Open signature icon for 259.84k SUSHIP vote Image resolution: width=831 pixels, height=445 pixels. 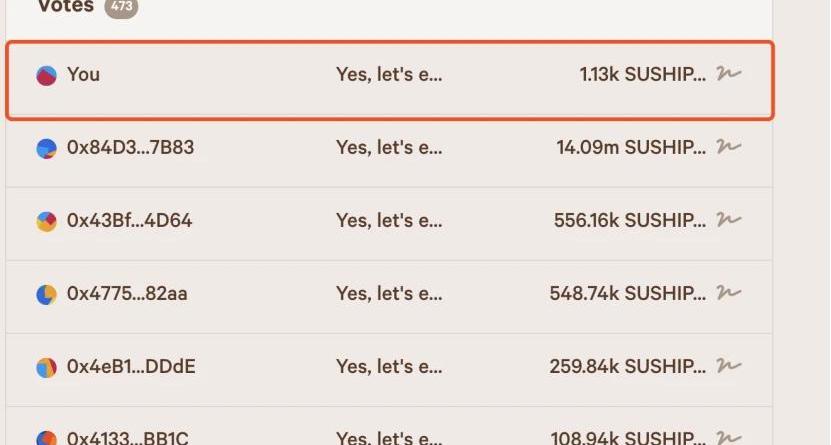pyautogui.click(x=728, y=366)
